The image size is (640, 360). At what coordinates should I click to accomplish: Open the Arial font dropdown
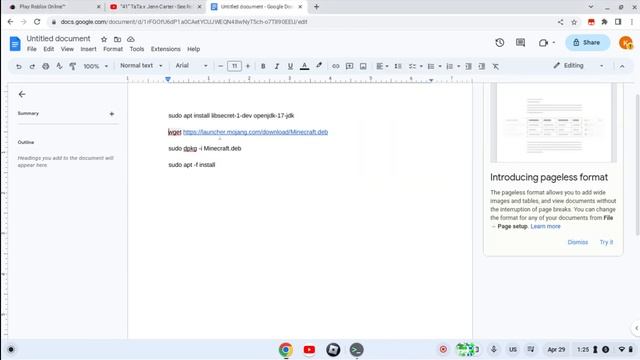tap(191, 66)
